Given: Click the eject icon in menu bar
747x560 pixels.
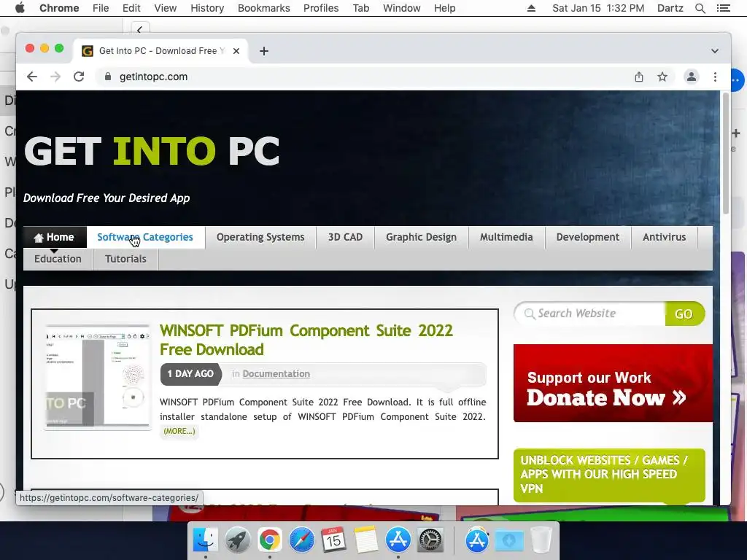Looking at the screenshot, I should pos(531,8).
